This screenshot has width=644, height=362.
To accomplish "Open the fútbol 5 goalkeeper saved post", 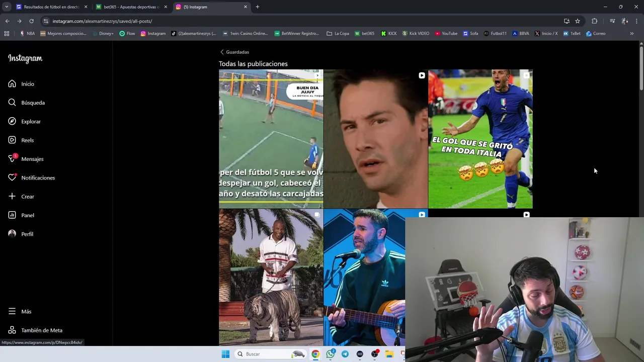I will click(271, 139).
